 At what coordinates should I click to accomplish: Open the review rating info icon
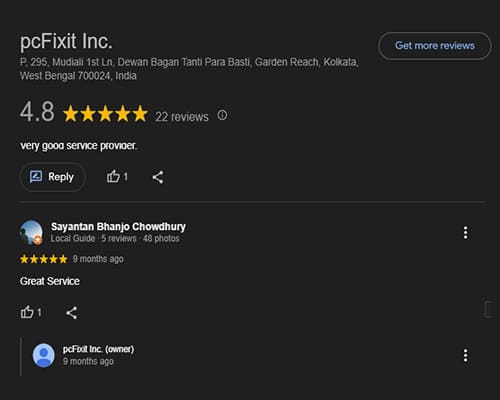(x=222, y=115)
